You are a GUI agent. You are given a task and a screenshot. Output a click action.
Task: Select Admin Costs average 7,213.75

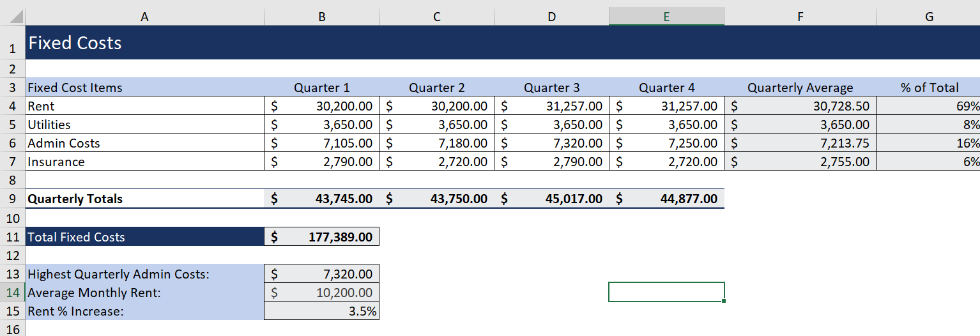point(800,143)
